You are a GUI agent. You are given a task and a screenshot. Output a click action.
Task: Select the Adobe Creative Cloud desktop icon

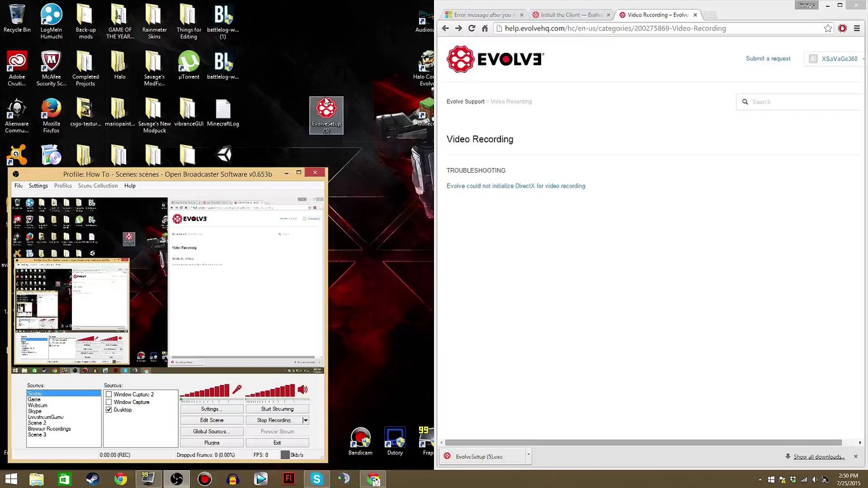17,68
